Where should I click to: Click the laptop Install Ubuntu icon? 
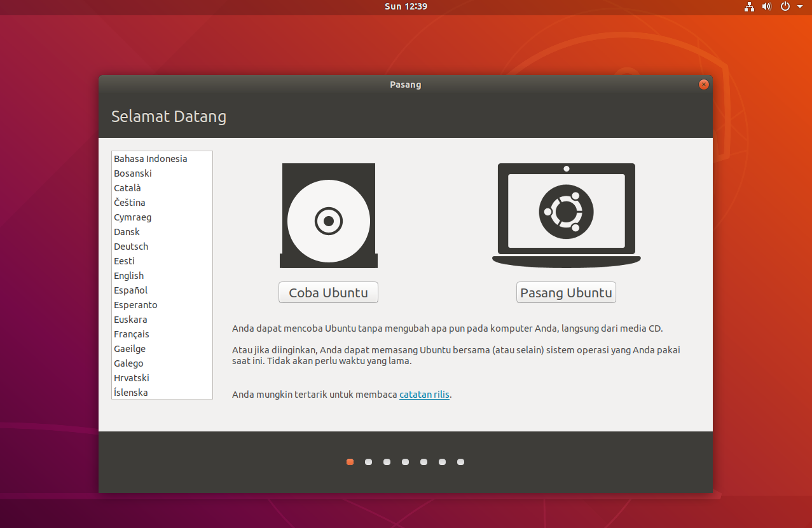coord(566,215)
